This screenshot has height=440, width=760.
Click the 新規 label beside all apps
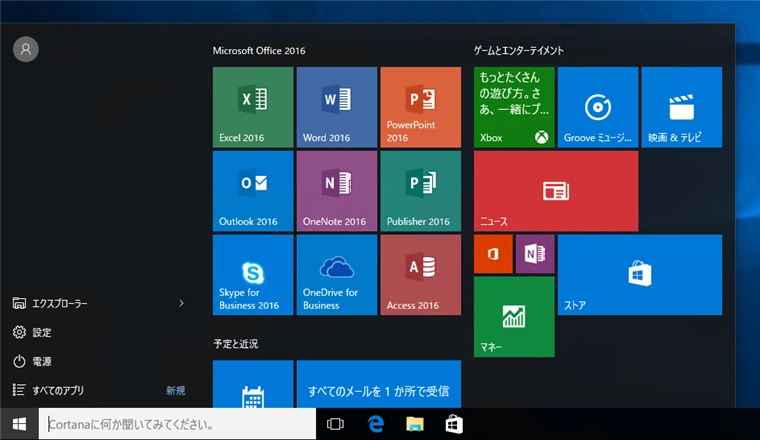(175, 391)
